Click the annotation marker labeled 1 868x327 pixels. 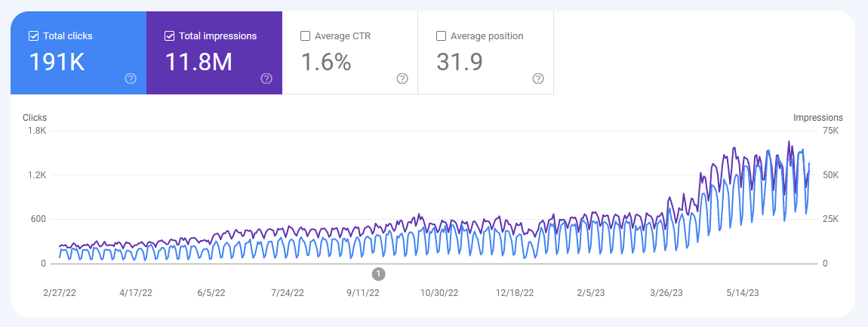(379, 273)
